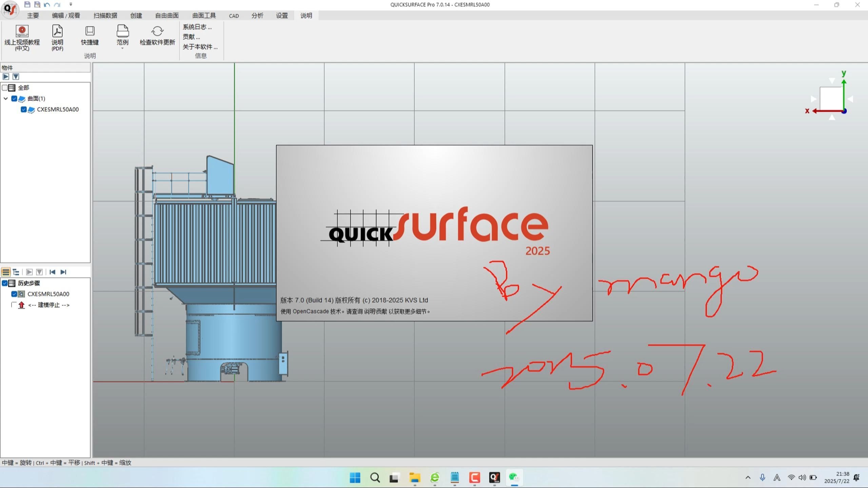Click 关于本软件 to show about dialog
Image resolution: width=868 pixels, height=488 pixels.
199,47
